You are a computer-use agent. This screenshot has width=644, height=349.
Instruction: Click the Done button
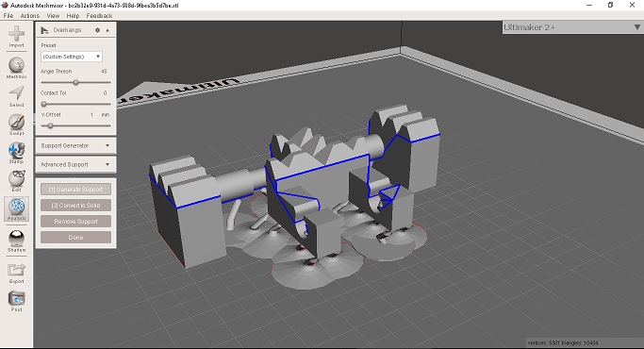pos(75,237)
